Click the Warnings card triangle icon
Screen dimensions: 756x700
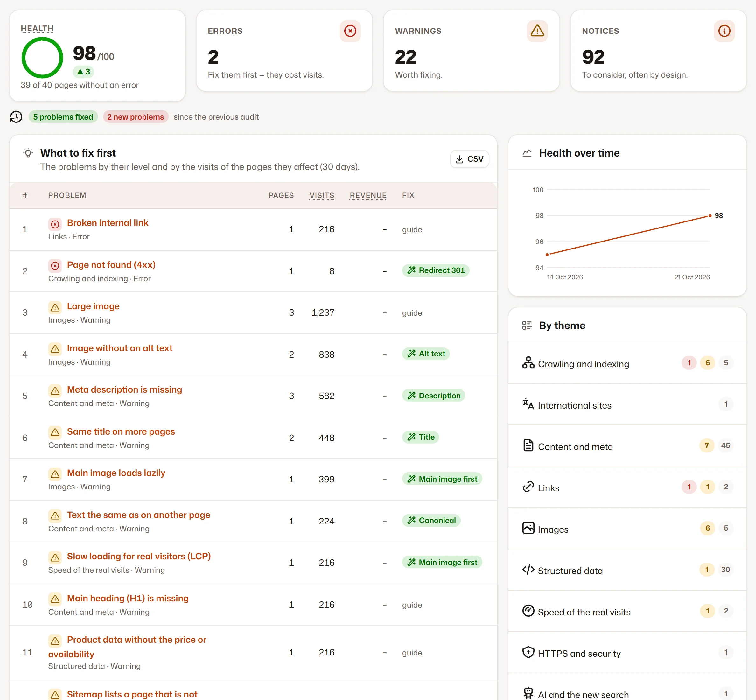tap(537, 31)
